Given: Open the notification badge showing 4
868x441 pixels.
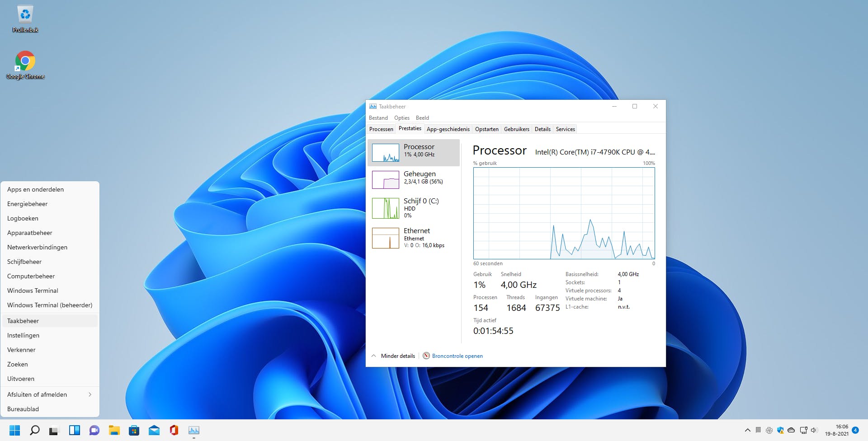Looking at the screenshot, I should (x=855, y=430).
